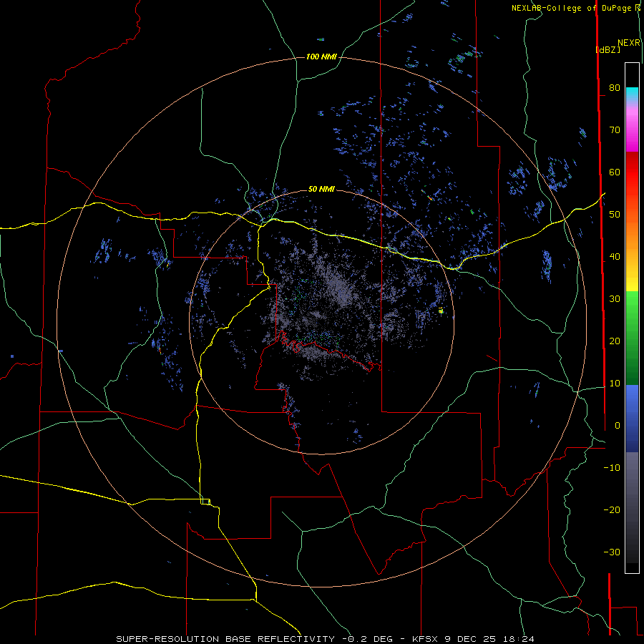Click 'SUPER-RESOLUTION BASE REFLECTIVITY' caption text
This screenshot has height=644, width=644.
[225, 639]
